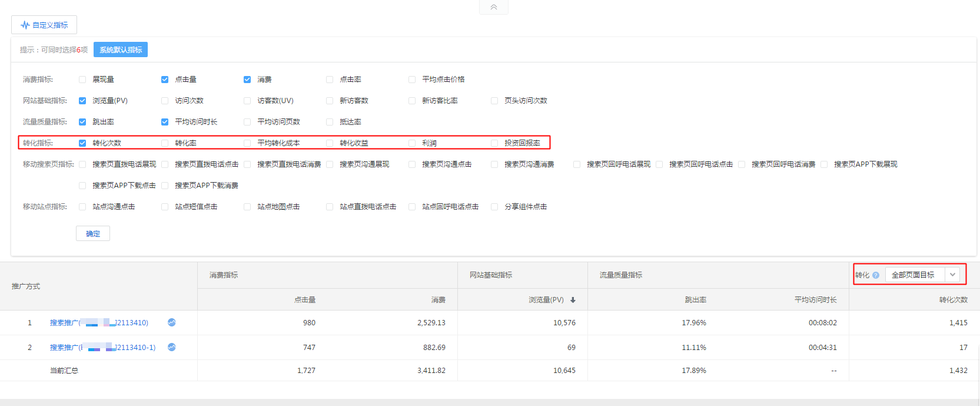Uncheck the 转化次数 checkbox
980x406 pixels.
pos(82,143)
